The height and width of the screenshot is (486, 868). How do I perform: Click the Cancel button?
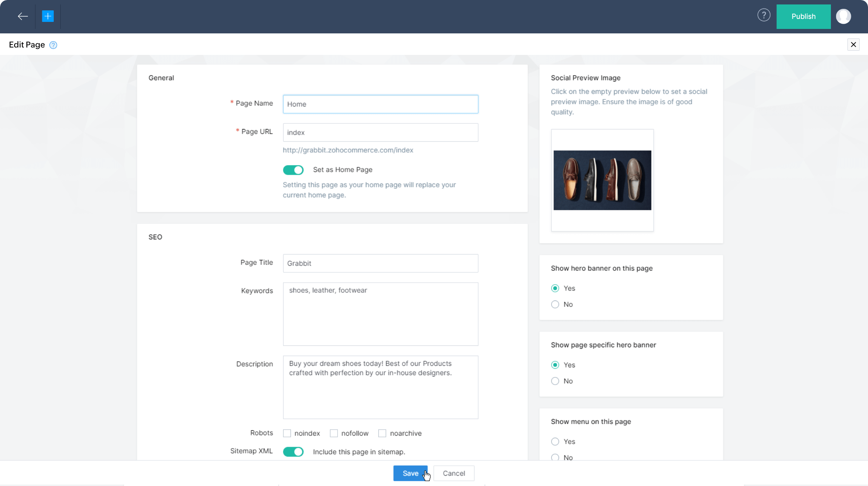pyautogui.click(x=454, y=473)
